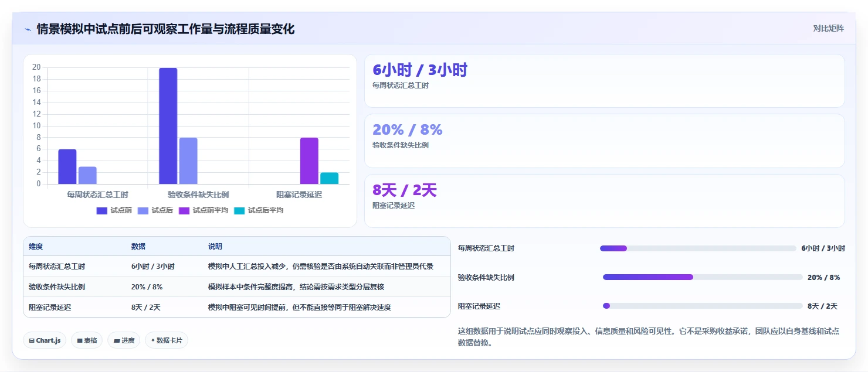Click the footer paragraph starting 这组数据用于说明
Screen dimensions: 868x372
click(649, 337)
